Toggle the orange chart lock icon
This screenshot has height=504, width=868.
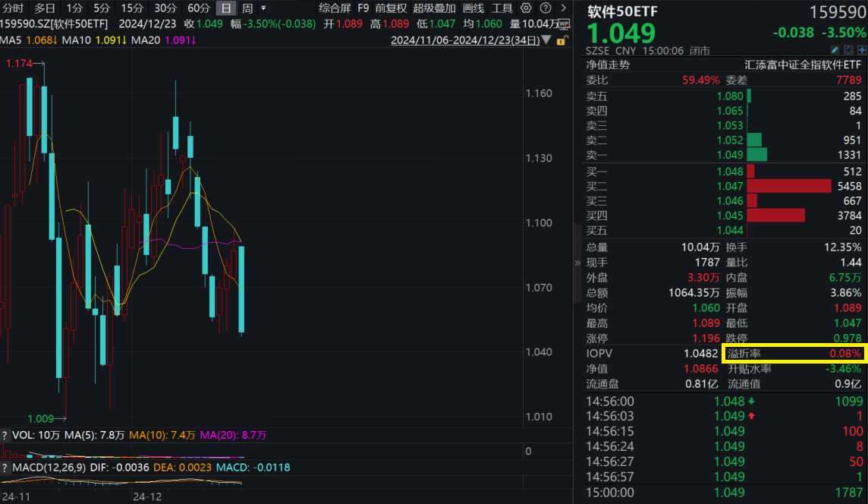click(x=561, y=40)
